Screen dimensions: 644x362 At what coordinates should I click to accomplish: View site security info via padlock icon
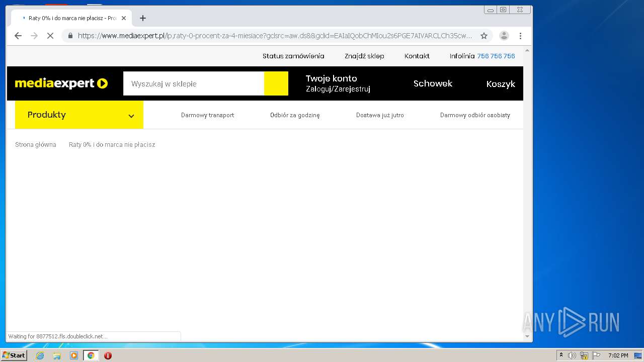click(70, 36)
